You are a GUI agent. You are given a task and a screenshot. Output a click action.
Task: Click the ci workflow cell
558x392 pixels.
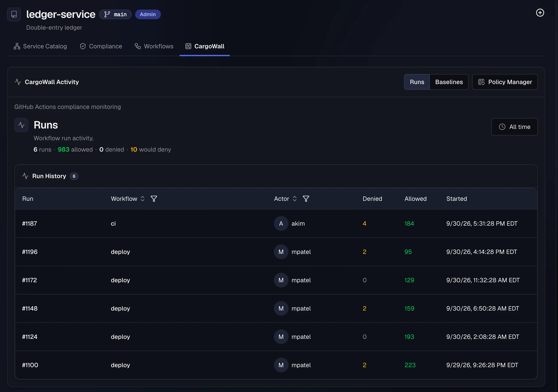pos(113,223)
